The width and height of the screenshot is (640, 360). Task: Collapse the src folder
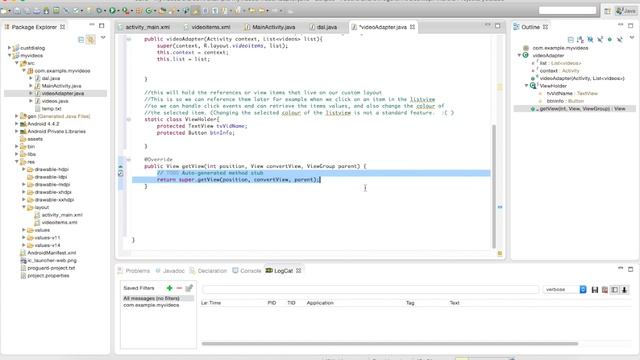[x=16, y=63]
